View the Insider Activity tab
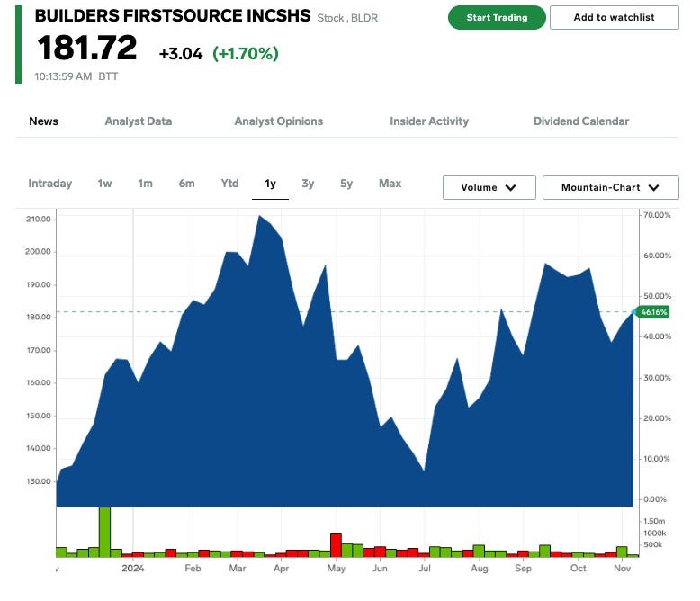700x601 pixels. point(428,121)
